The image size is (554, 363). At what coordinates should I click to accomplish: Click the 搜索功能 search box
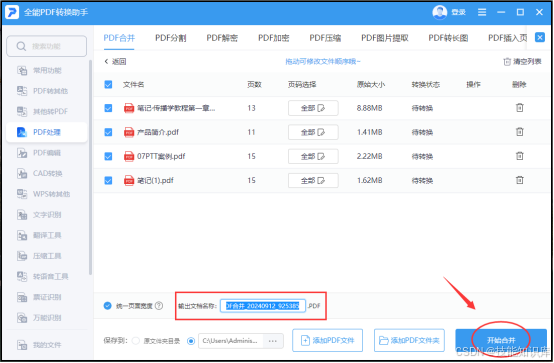47,46
